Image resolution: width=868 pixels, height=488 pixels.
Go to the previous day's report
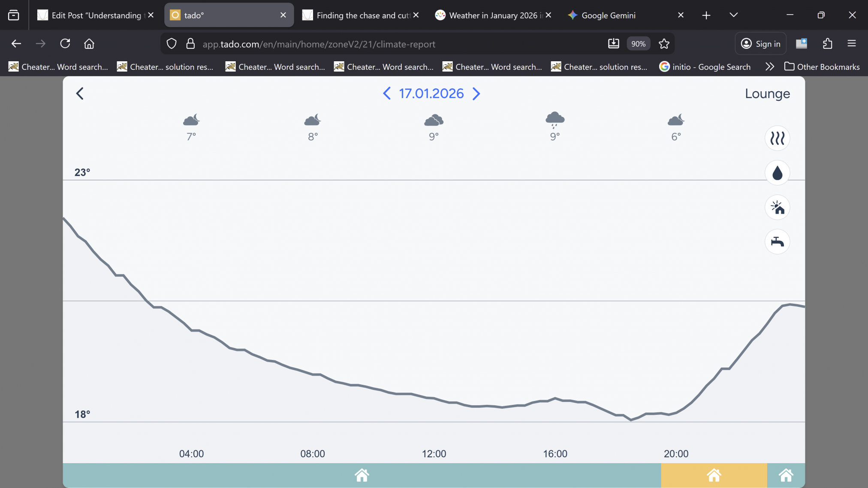click(386, 93)
